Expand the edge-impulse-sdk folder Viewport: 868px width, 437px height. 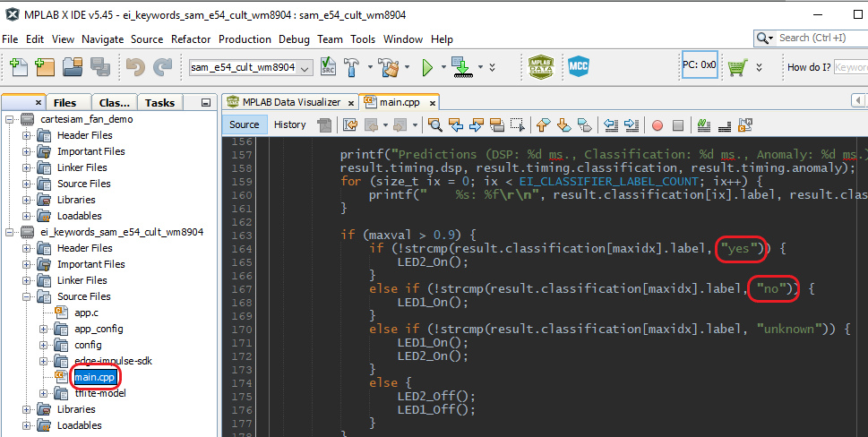click(x=44, y=361)
